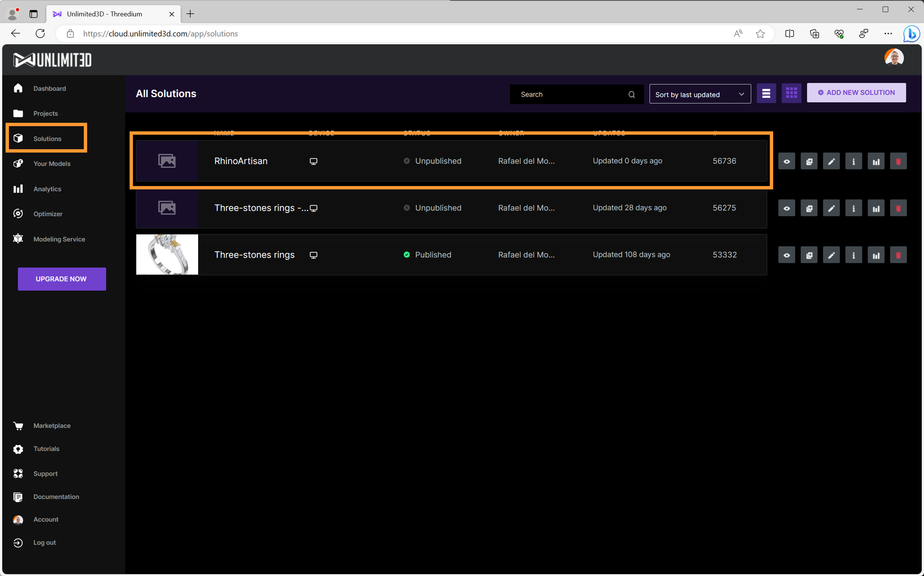The image size is (924, 576).
Task: View analytics chart icon for RhinoArtisan
Action: (x=876, y=162)
